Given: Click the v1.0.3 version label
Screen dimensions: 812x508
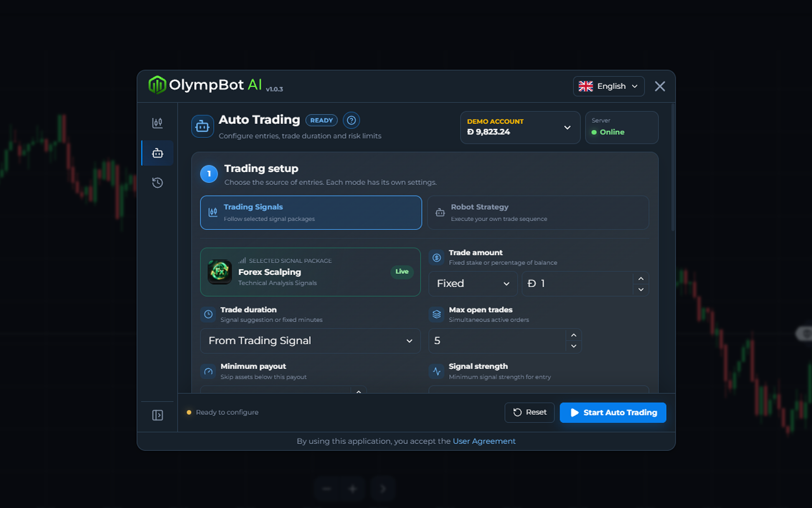Looking at the screenshot, I should [275, 90].
